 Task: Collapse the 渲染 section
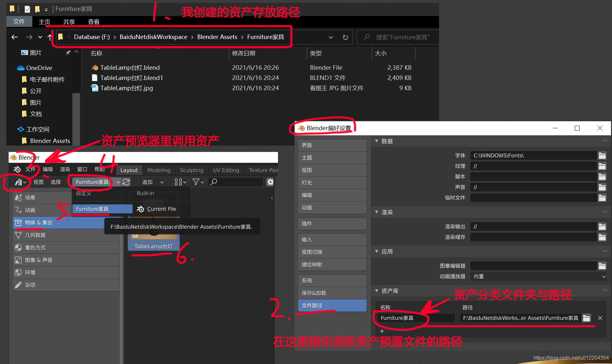click(377, 212)
